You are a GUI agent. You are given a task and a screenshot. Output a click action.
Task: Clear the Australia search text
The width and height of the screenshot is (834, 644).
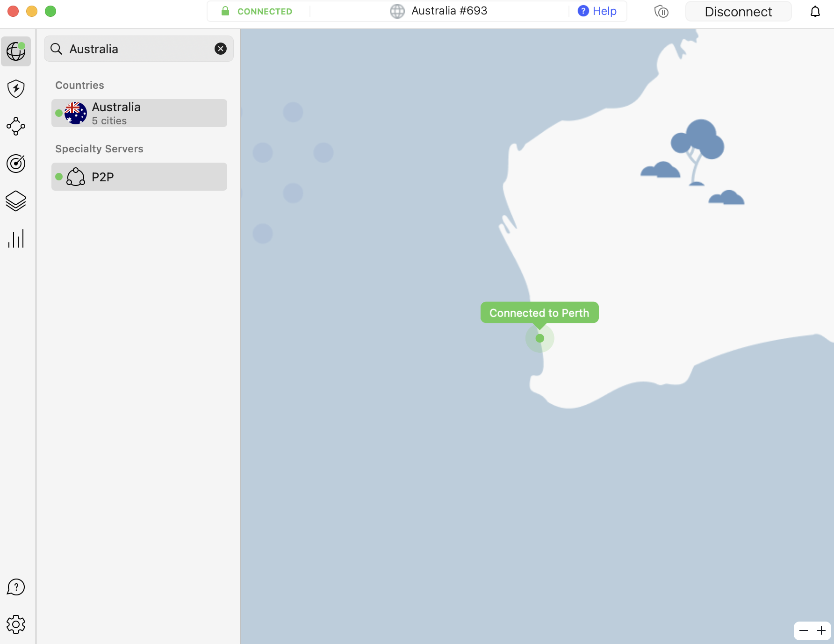[x=221, y=49]
